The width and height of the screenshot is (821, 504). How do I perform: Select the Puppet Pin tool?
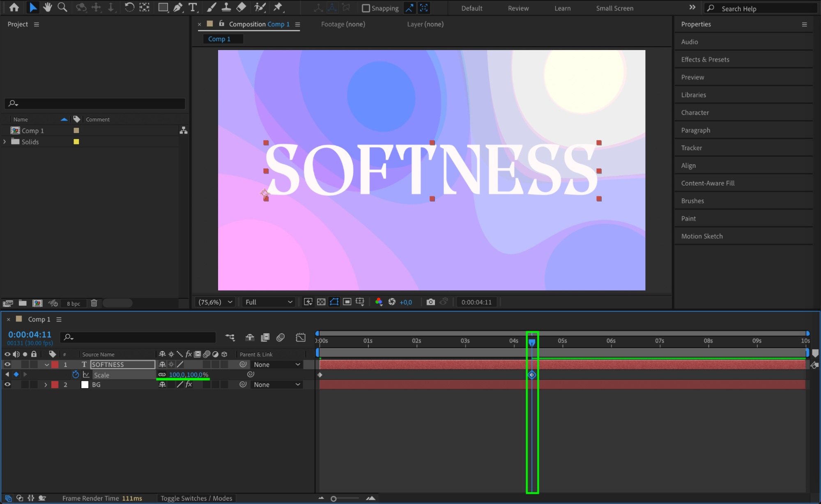pyautogui.click(x=278, y=7)
